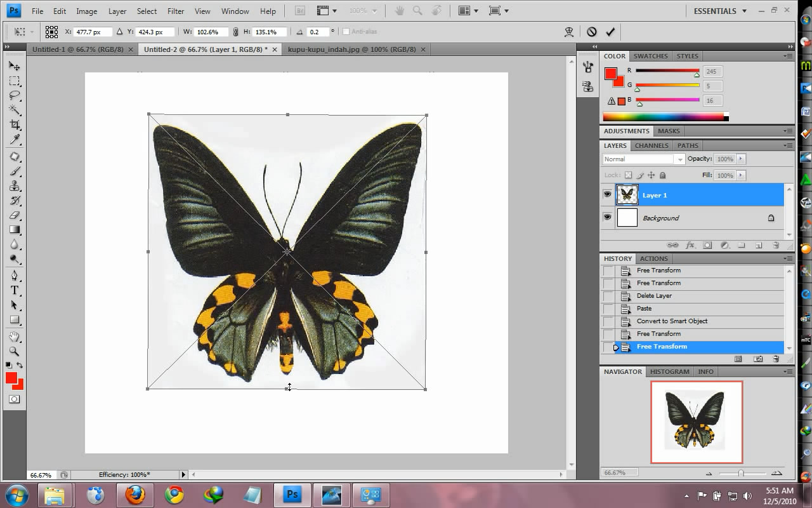The height and width of the screenshot is (508, 812).
Task: Toggle the maintain aspect ratio link
Action: click(x=235, y=32)
